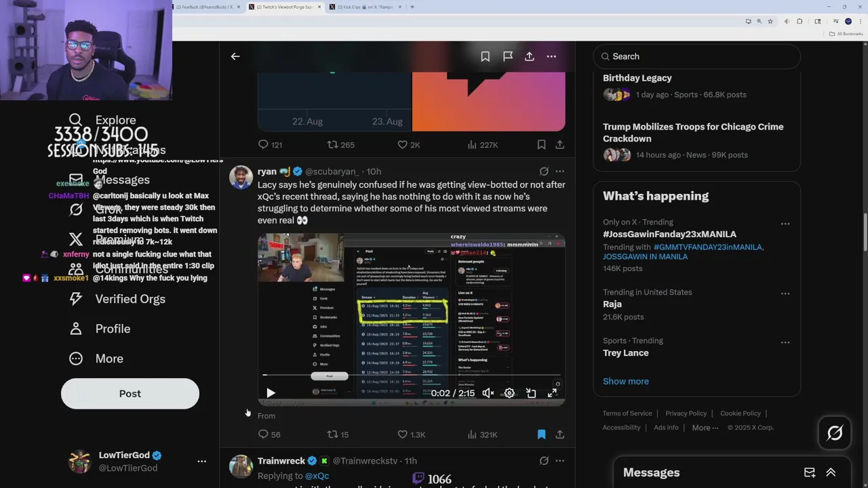The width and height of the screenshot is (868, 488).
Task: Open the Grok floating button
Action: click(x=835, y=432)
